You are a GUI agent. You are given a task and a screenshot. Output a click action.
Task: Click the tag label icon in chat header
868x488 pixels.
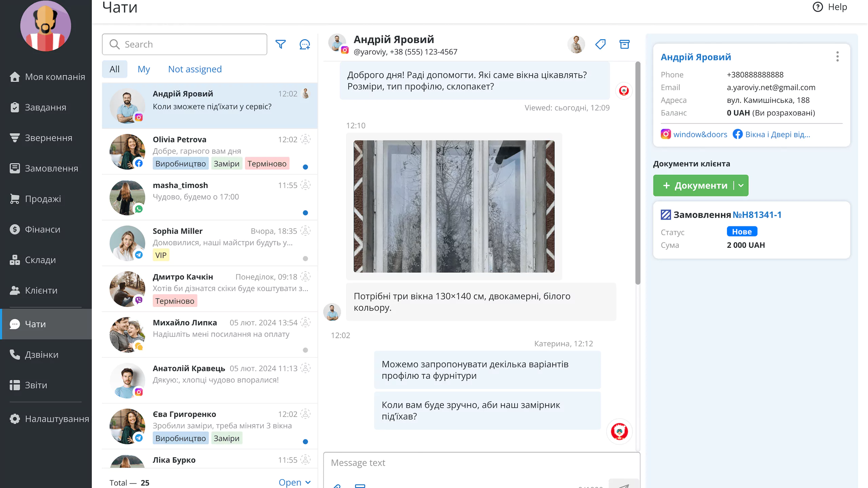[600, 44]
